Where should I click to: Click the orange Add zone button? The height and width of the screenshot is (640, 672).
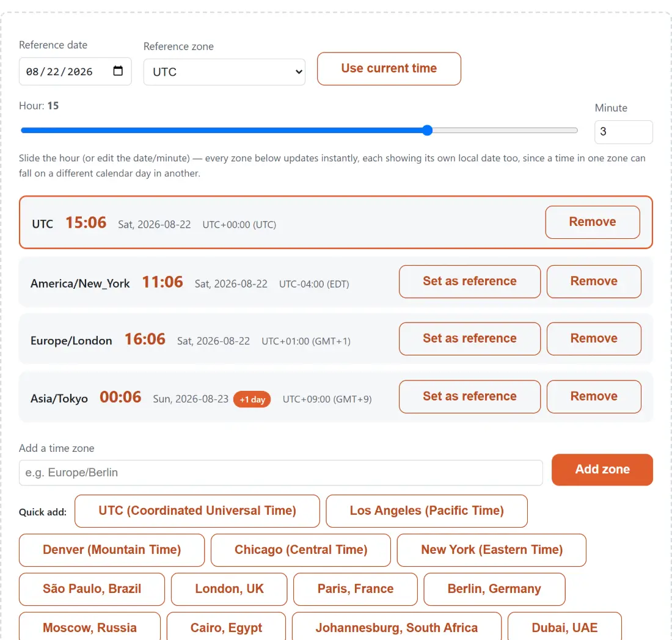coord(602,470)
